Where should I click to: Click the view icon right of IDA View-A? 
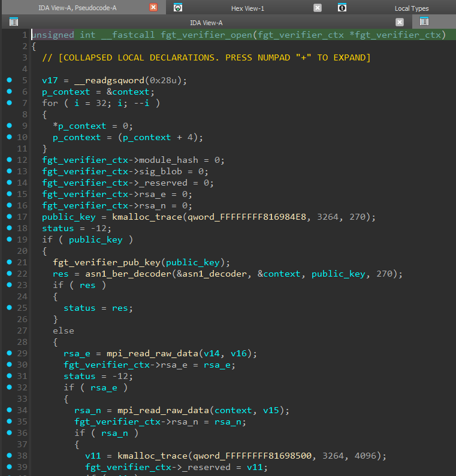pos(424,22)
